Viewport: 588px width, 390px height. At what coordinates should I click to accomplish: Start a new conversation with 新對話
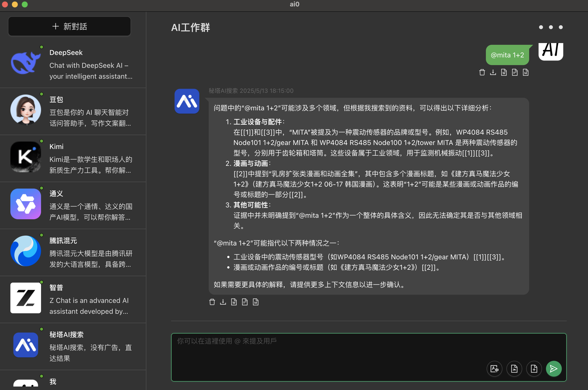click(x=69, y=26)
